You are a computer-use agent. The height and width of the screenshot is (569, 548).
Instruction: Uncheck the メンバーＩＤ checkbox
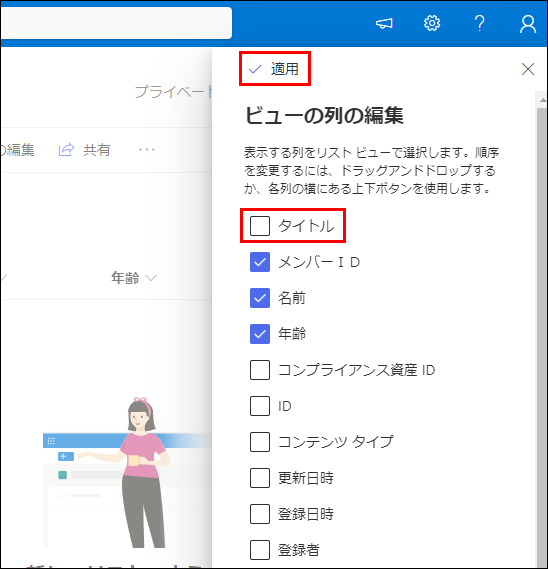260,262
